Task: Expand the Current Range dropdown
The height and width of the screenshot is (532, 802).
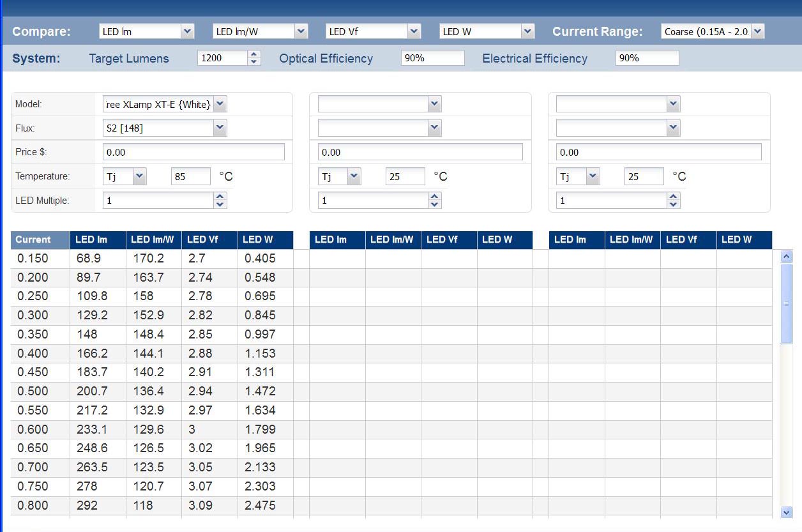Action: pyautogui.click(x=757, y=31)
